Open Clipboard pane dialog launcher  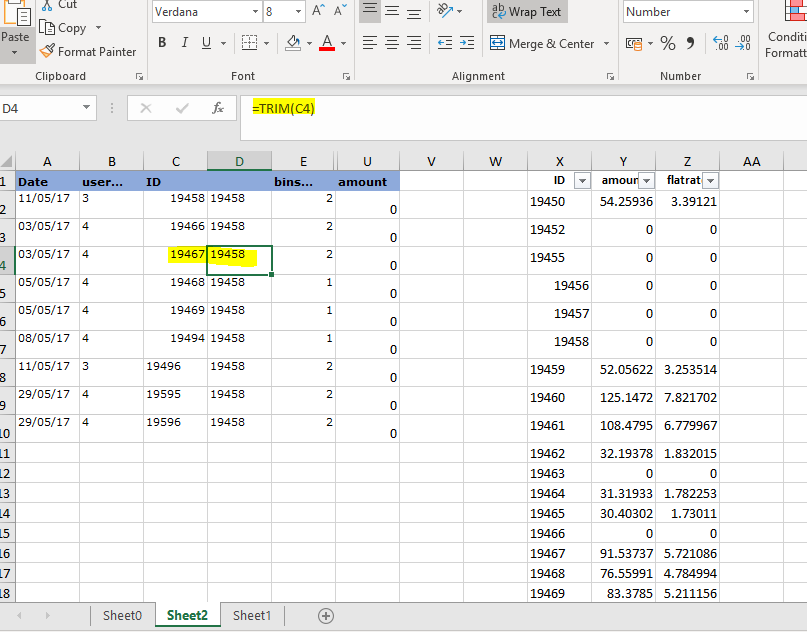(x=139, y=76)
